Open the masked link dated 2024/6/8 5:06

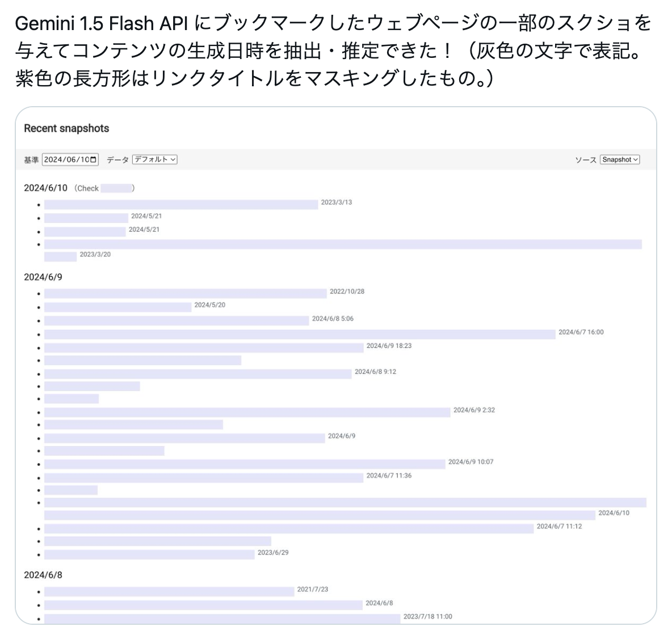point(176,321)
